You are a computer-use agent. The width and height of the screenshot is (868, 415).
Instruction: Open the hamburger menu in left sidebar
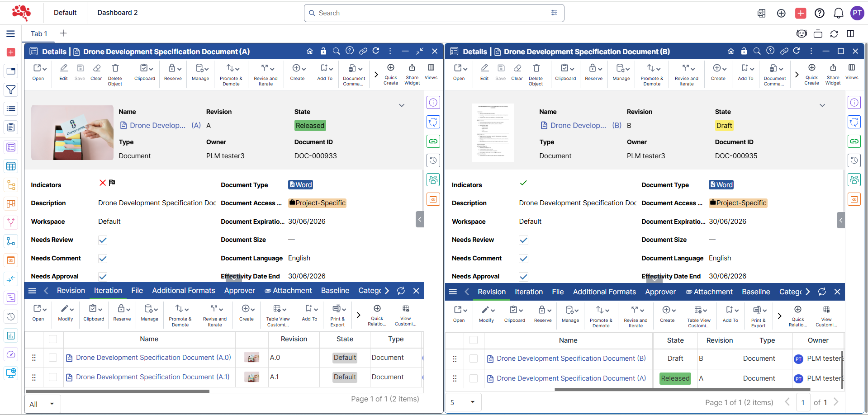(x=11, y=34)
